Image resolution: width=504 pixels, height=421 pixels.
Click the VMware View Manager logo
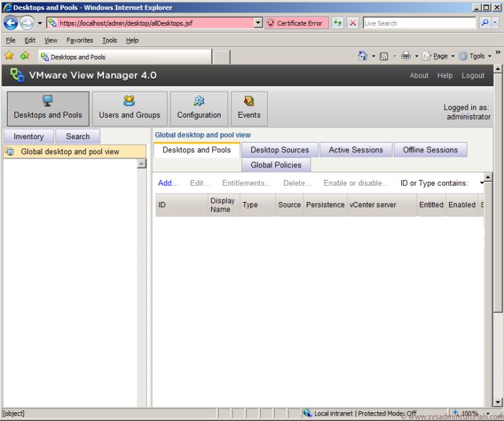click(x=18, y=76)
